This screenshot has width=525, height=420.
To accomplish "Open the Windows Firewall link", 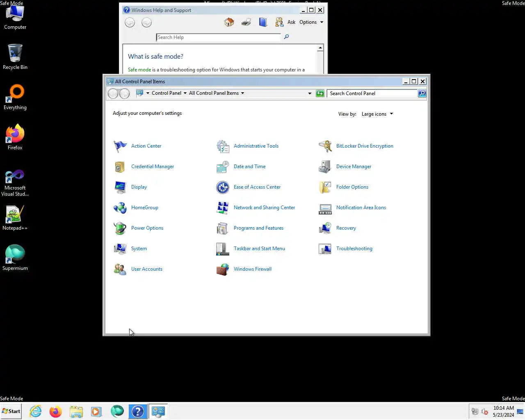I will (253, 269).
